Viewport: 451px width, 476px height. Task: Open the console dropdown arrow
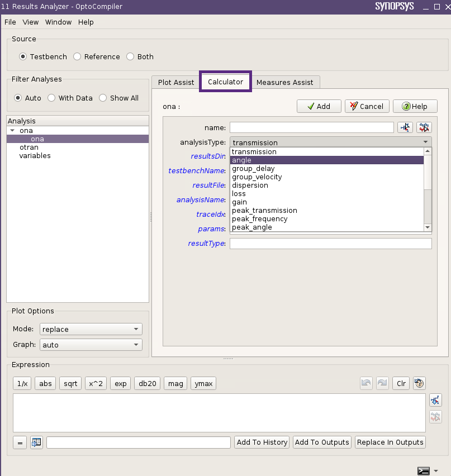[436, 471]
